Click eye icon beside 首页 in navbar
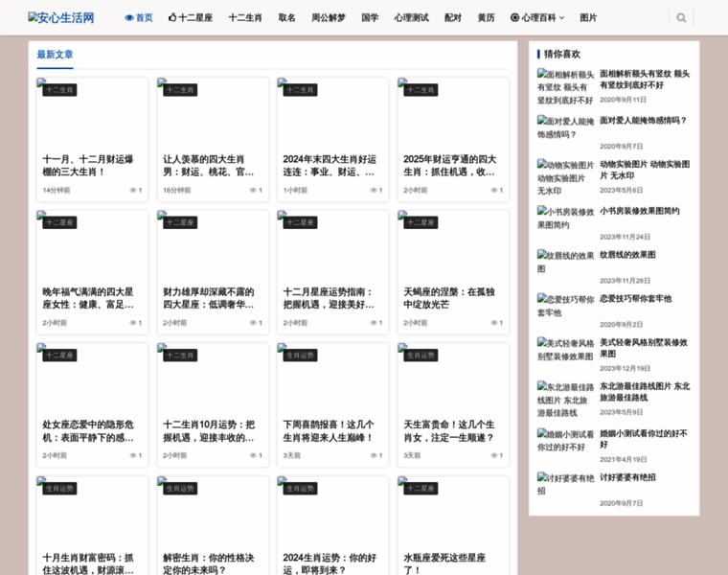Image resolution: width=728 pixels, height=575 pixels. click(129, 17)
